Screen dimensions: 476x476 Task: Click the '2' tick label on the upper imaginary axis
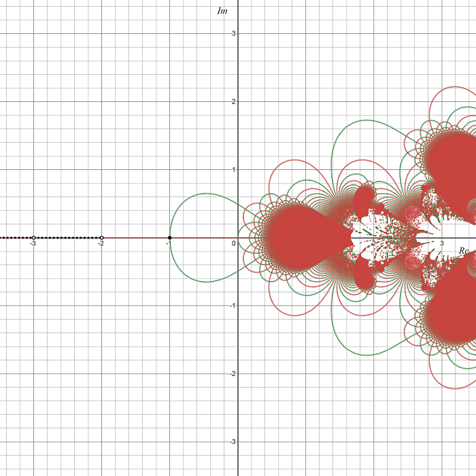tap(233, 101)
